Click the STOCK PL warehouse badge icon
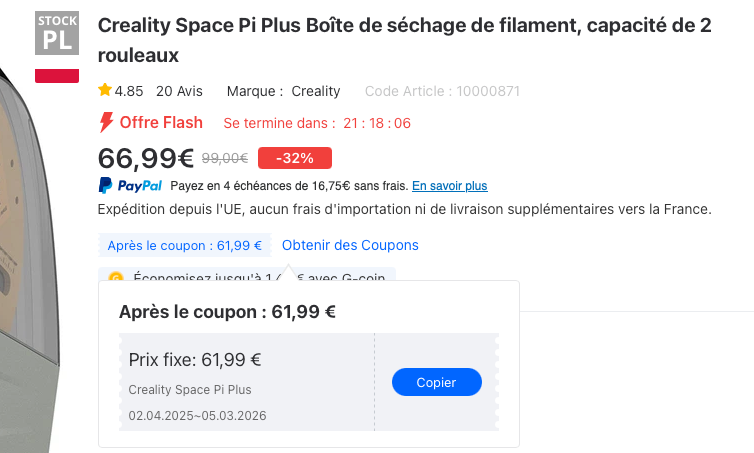The image size is (754, 453). click(x=57, y=33)
